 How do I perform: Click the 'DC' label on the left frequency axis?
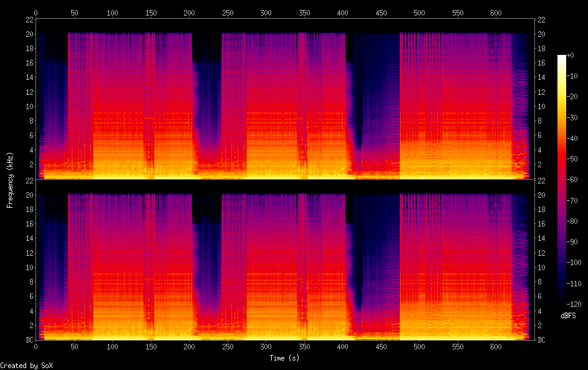30,339
